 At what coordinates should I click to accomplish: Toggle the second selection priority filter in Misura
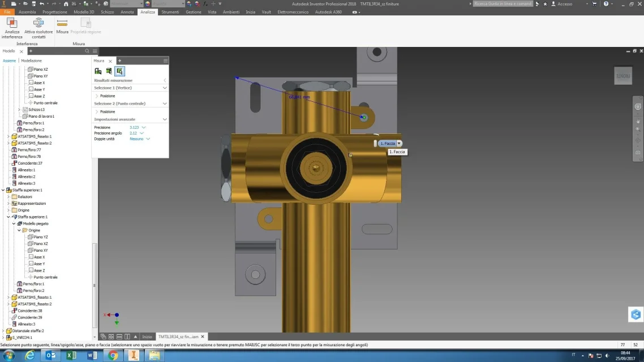pyautogui.click(x=109, y=71)
